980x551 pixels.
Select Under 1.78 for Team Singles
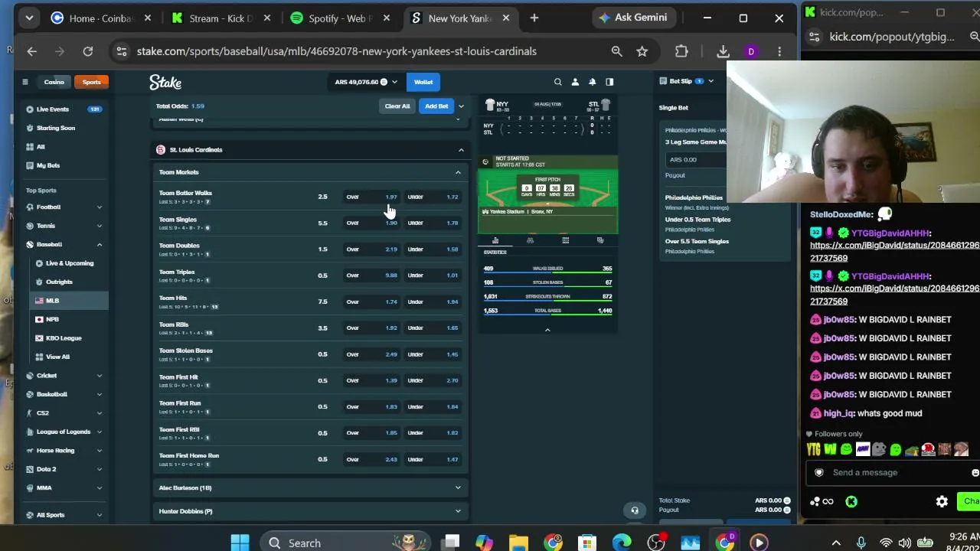pos(434,223)
